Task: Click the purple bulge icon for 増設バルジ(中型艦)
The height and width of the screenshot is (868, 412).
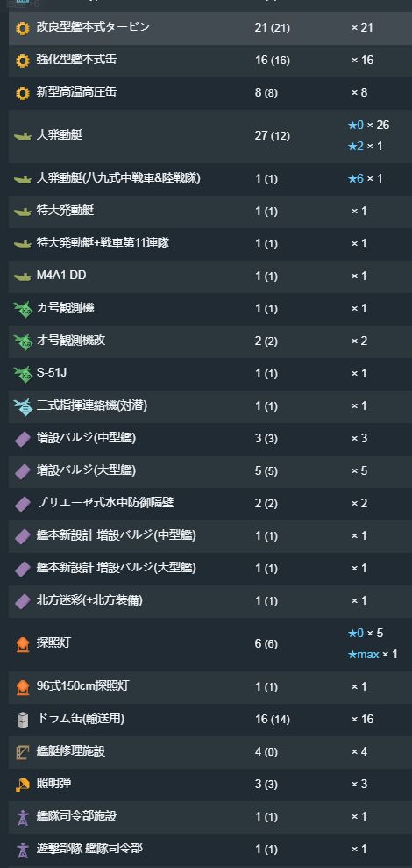Action: [x=22, y=439]
